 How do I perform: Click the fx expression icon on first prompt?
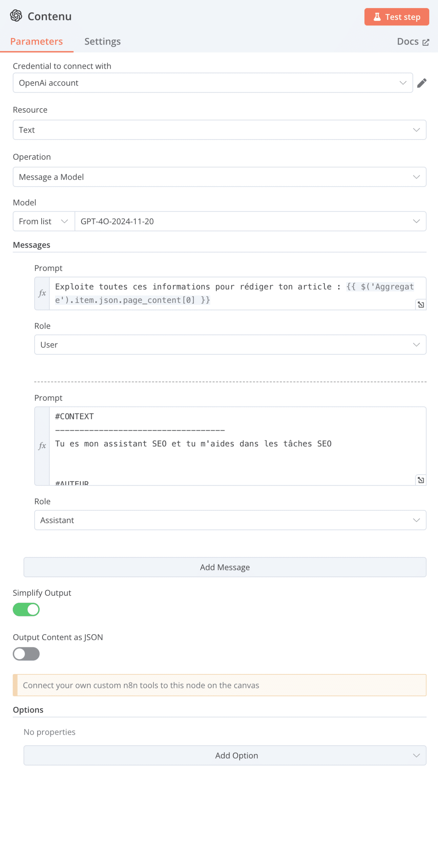point(42,293)
